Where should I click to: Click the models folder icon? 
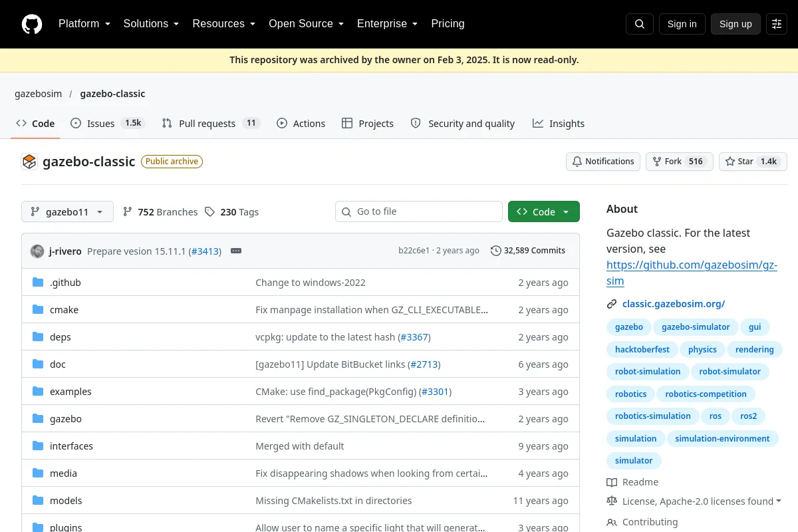click(x=38, y=501)
